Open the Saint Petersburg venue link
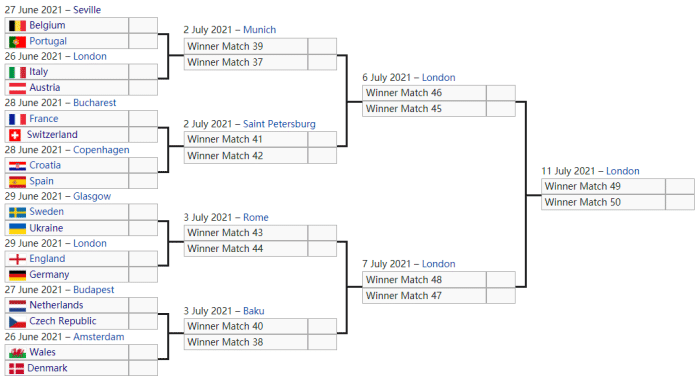700x378 pixels. [x=279, y=124]
